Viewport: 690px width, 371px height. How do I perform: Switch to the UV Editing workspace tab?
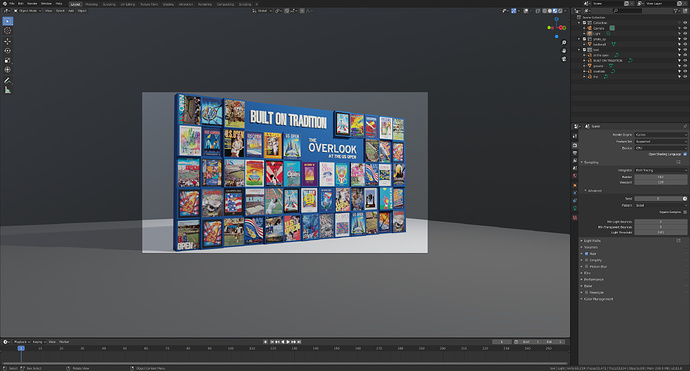click(x=128, y=4)
